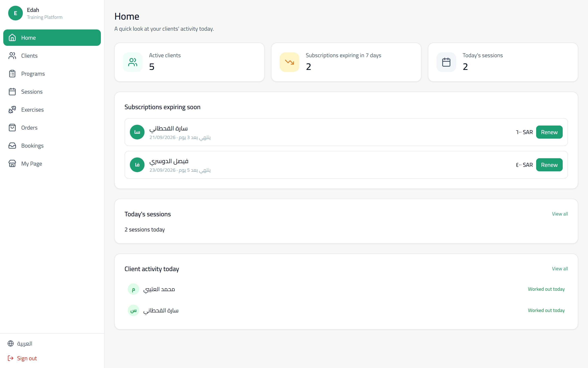
Task: Click the Clients people icon in sidebar
Action: [12, 55]
